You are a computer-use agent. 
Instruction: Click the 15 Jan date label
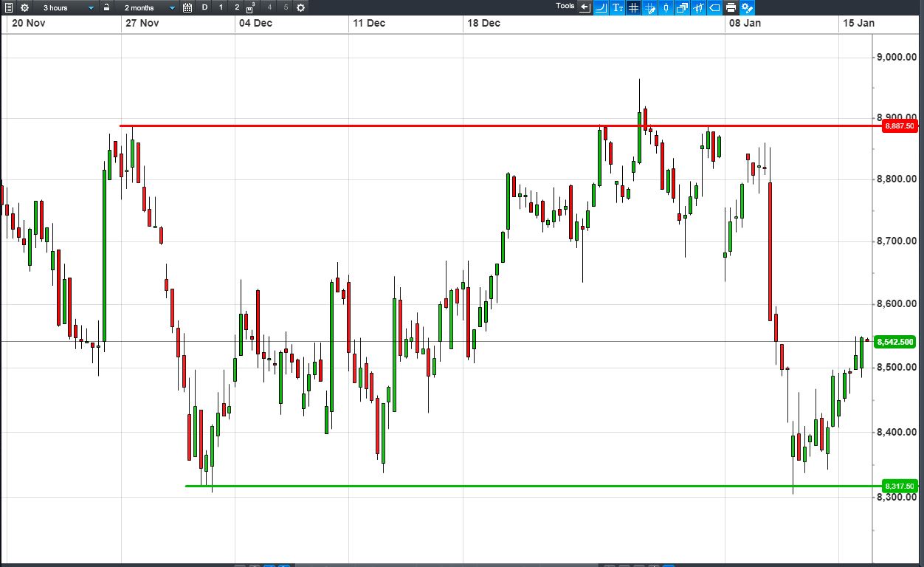[858, 23]
